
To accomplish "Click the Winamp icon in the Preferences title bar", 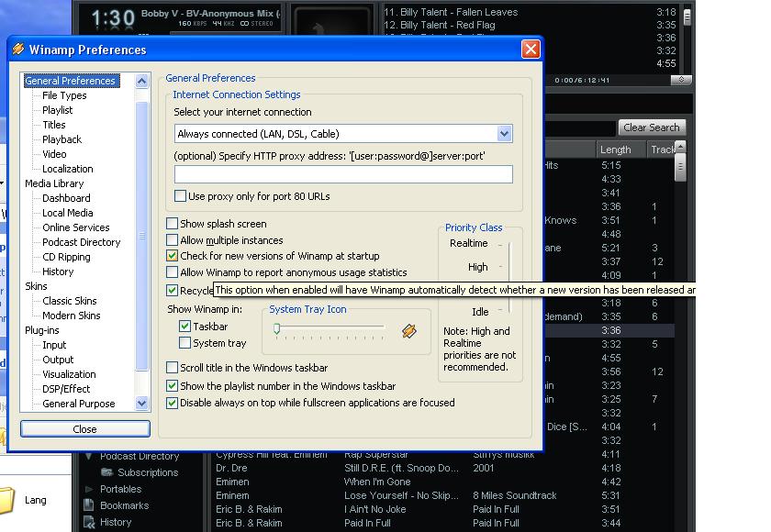I will [x=18, y=50].
